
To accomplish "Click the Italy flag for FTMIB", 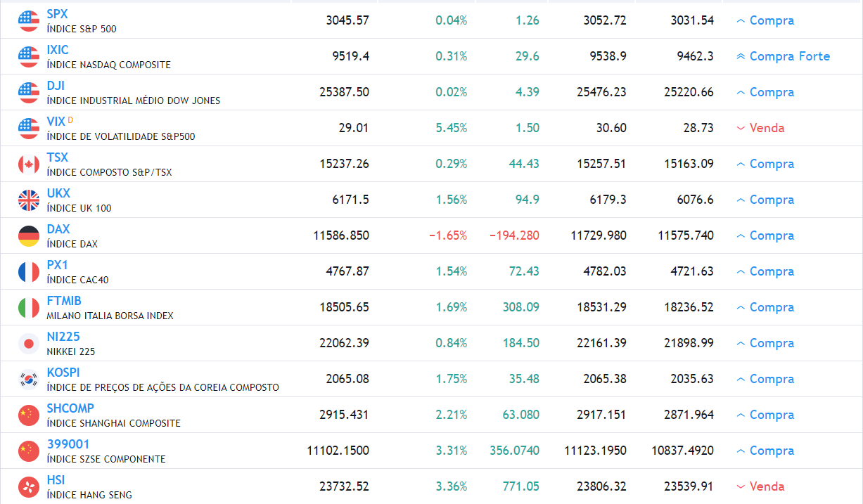I will 28,307.
